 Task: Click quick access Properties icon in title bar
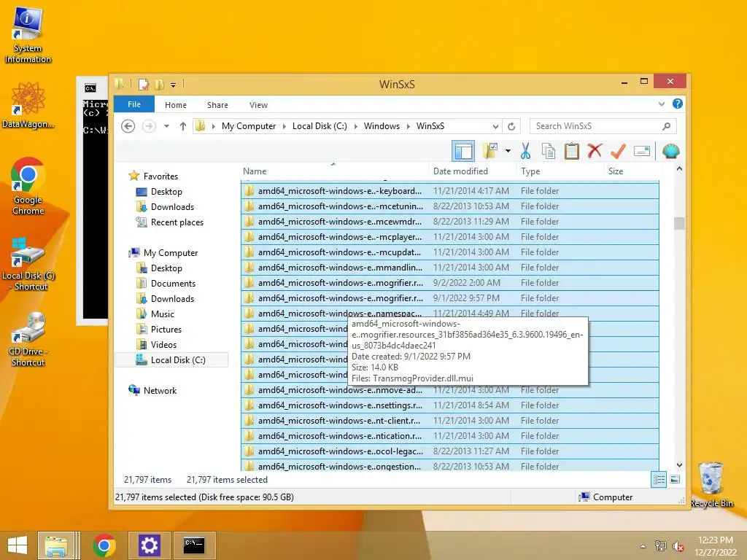144,85
